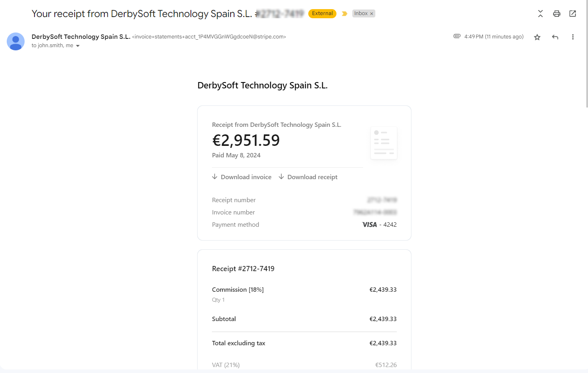Download receipt link in the email

308,177
